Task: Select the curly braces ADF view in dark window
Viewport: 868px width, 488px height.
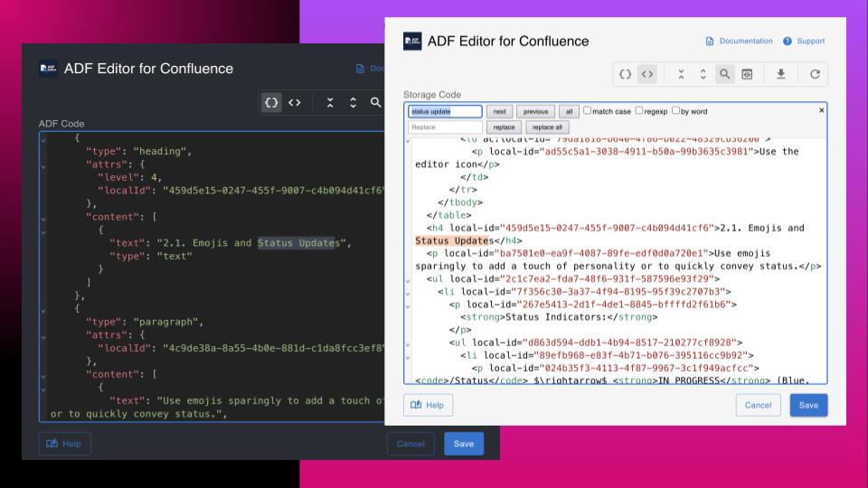Action: coord(271,102)
